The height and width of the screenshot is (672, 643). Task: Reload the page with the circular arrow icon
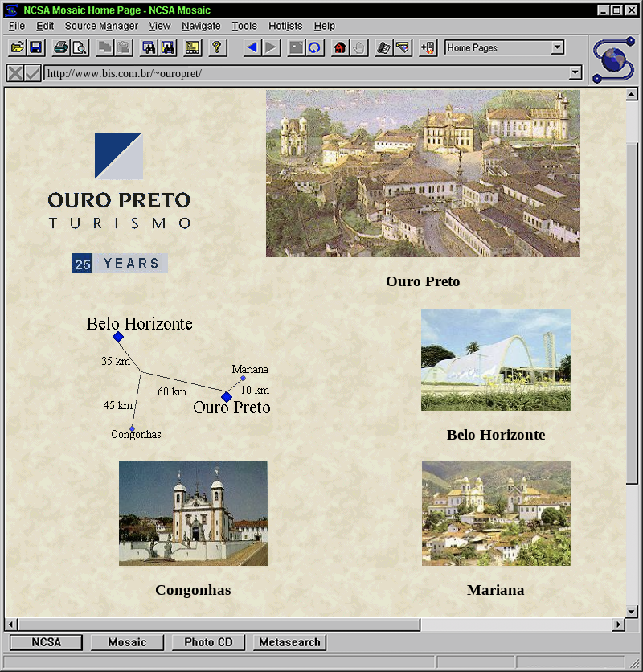pyautogui.click(x=314, y=48)
